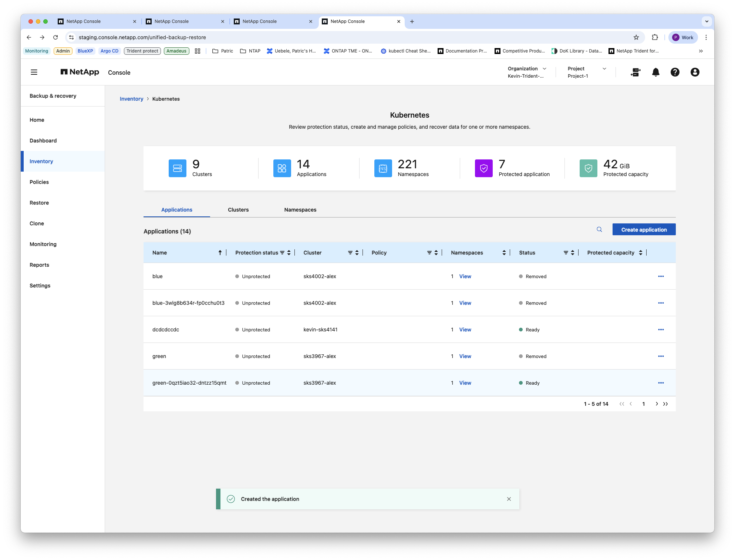Toggle Name column ascending sort arrow
The image size is (735, 560).
(220, 253)
